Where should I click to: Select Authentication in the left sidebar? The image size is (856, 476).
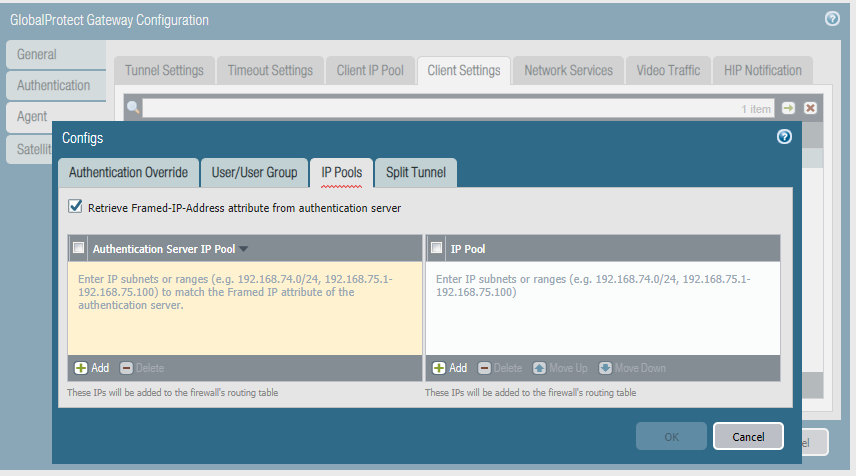click(x=56, y=86)
